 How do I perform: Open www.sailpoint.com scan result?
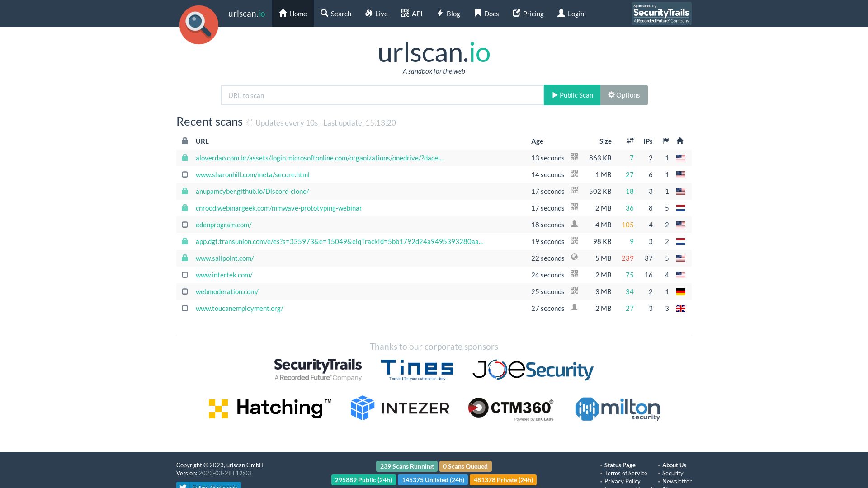click(225, 258)
